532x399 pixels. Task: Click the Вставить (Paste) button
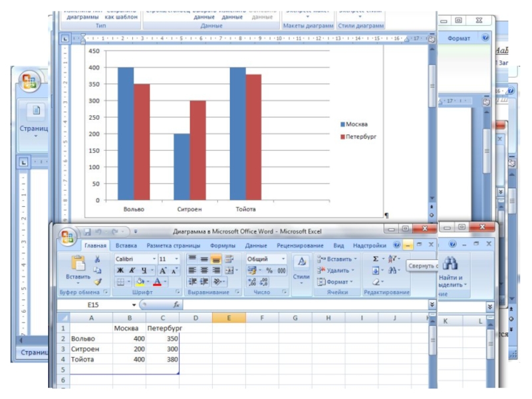click(x=78, y=268)
